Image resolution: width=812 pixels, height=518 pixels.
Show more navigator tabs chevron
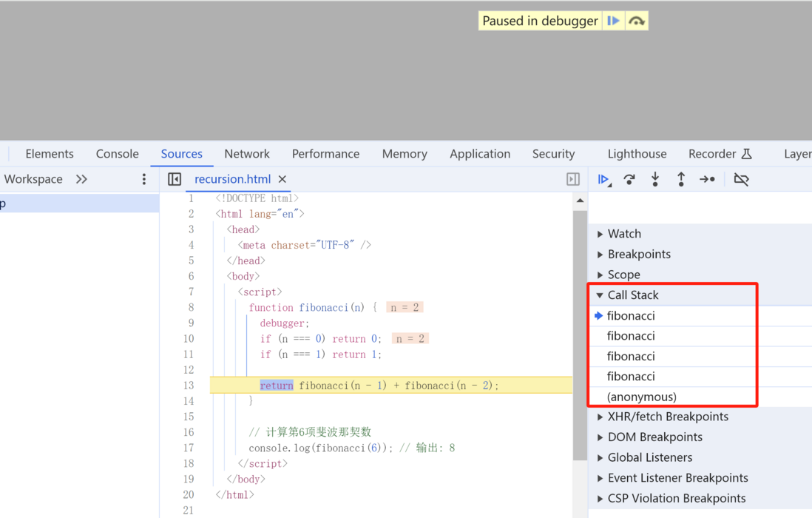[x=81, y=179]
